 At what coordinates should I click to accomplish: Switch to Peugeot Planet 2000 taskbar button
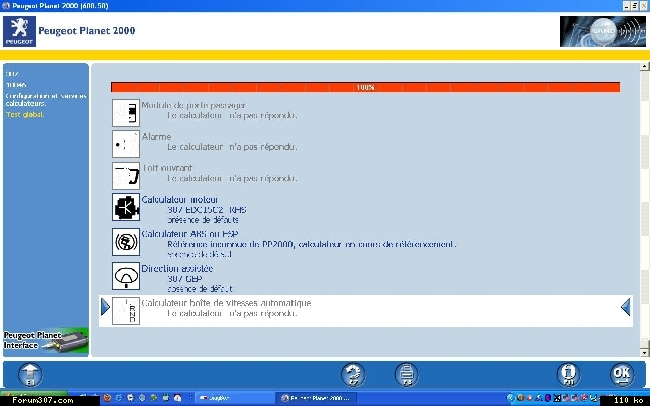click(x=315, y=398)
